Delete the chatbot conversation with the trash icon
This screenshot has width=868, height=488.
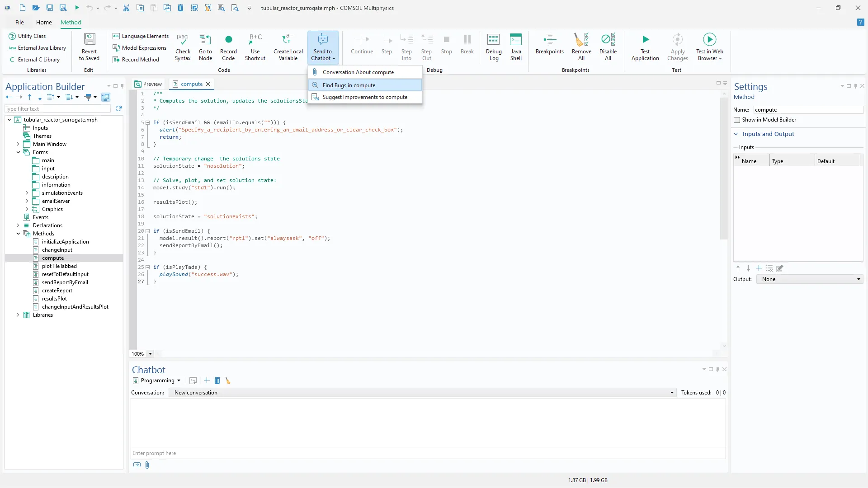[x=217, y=380]
